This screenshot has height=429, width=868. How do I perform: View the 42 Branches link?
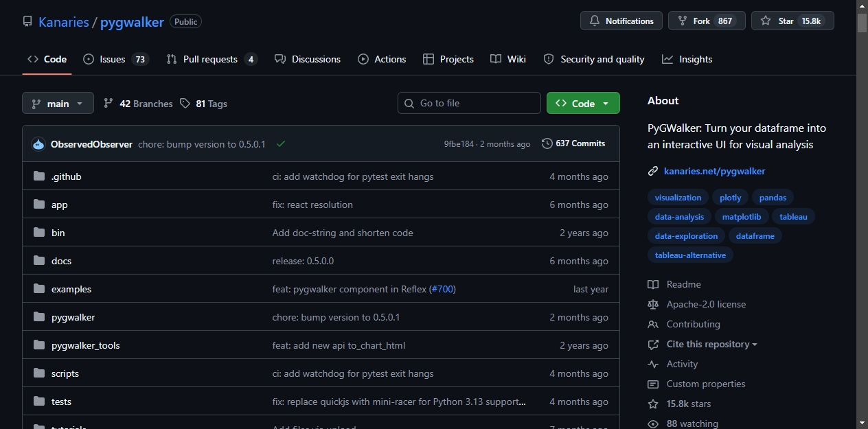pyautogui.click(x=138, y=104)
